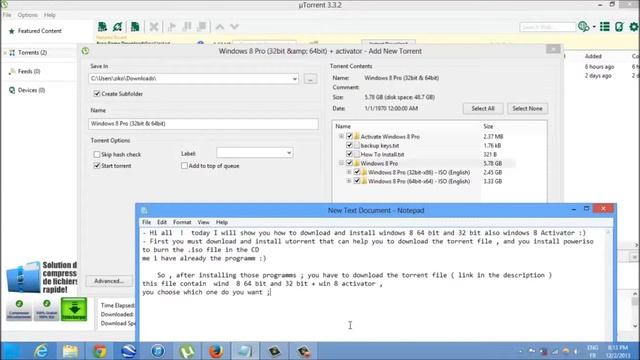Open Notepad File menu
This screenshot has width=640, height=360.
point(147,222)
